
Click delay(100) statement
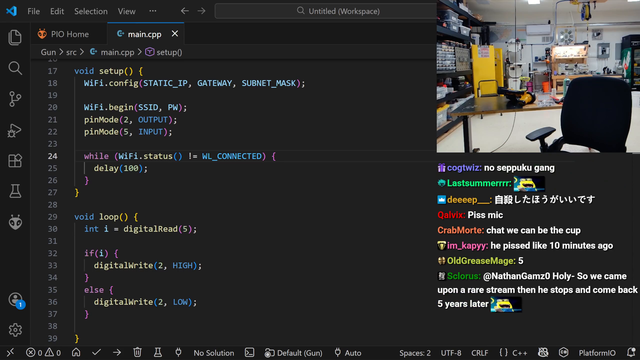click(121, 168)
